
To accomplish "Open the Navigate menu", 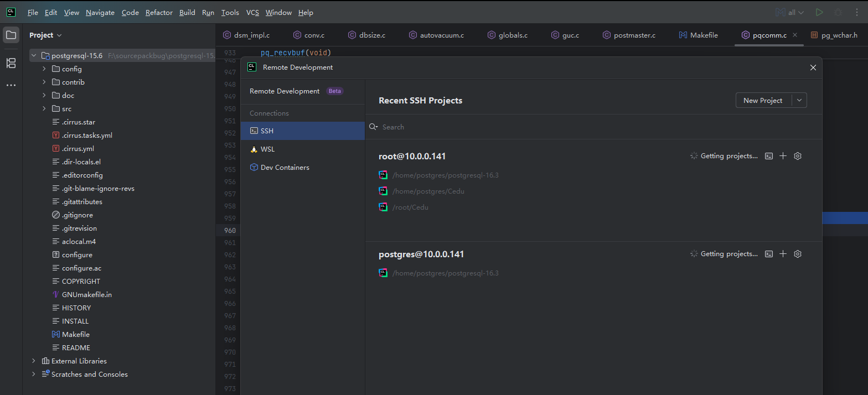I will (x=100, y=12).
